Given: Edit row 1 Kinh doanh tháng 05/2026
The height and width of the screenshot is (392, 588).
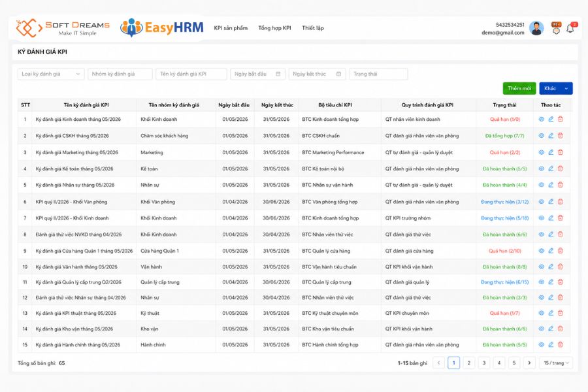Looking at the screenshot, I should [551, 120].
